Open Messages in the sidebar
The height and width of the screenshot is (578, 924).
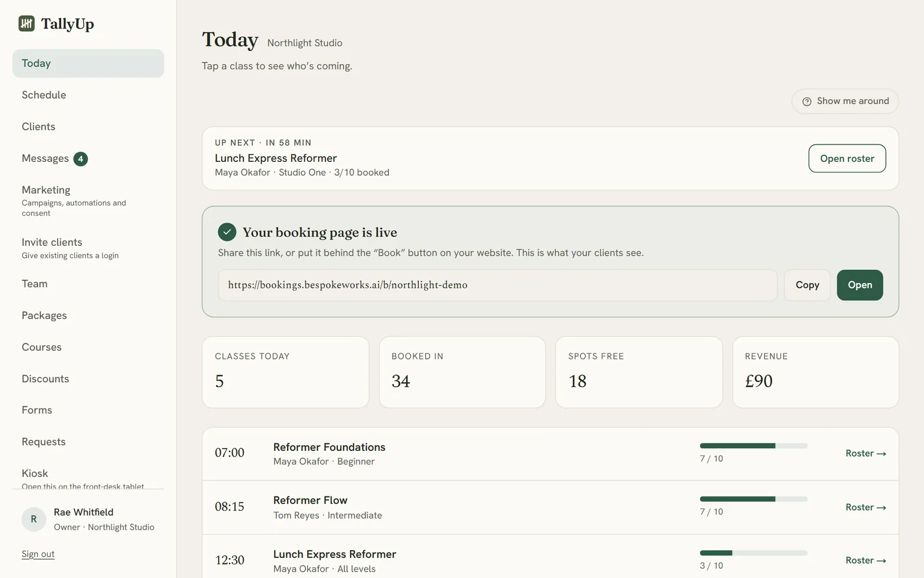88,158
